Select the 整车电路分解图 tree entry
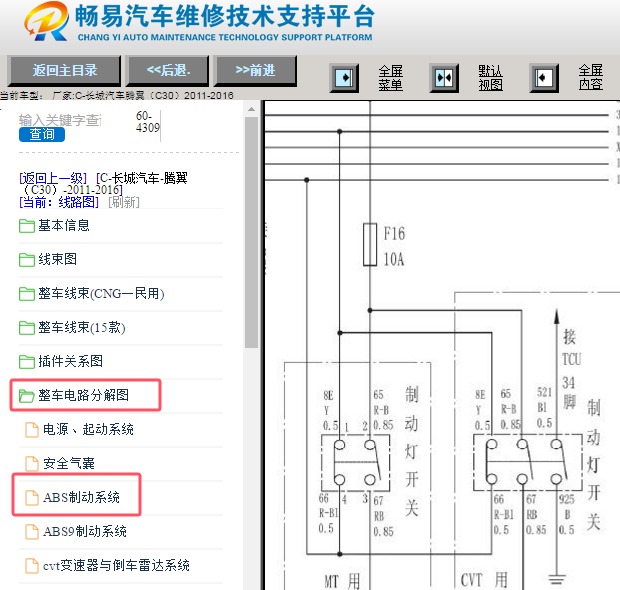This screenshot has height=590, width=620. click(x=83, y=395)
